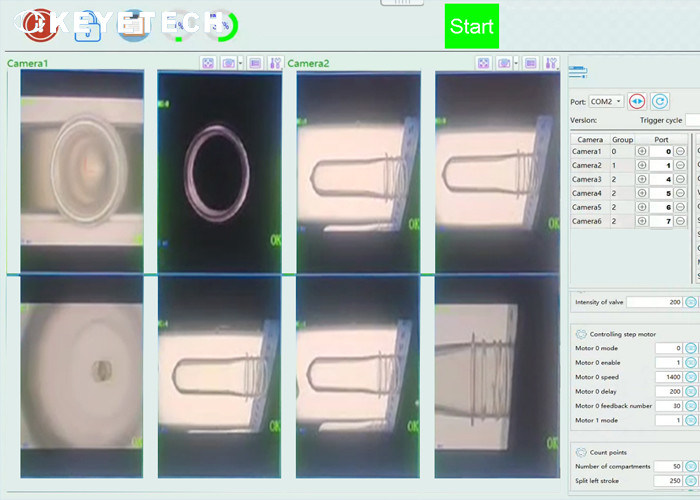The height and width of the screenshot is (500, 700).
Task: Click send button next to Motor 0 delay
Action: (x=690, y=391)
